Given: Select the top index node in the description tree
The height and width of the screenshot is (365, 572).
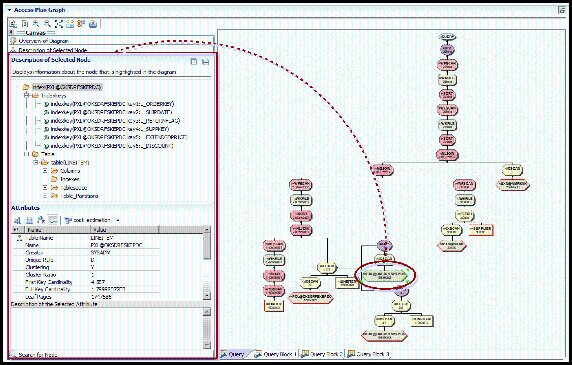Looking at the screenshot, I should (x=67, y=87).
